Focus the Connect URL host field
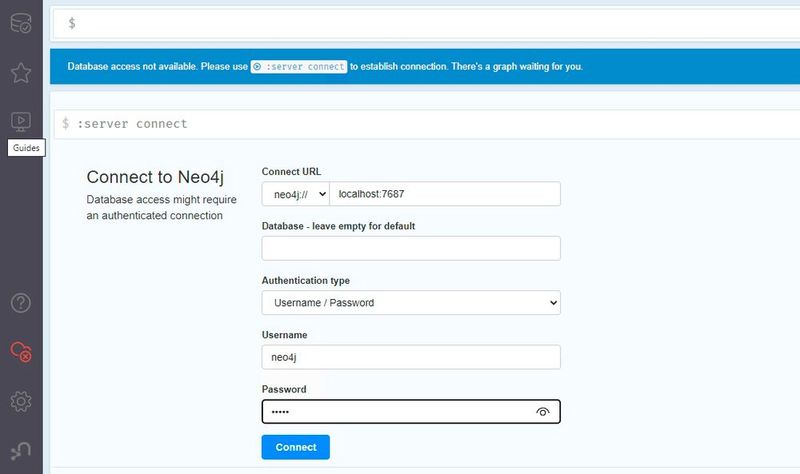Screen dimensions: 800x474 point(445,194)
